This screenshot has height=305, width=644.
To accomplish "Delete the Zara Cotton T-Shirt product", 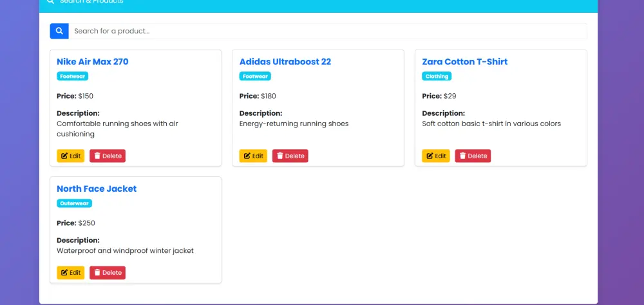I will 473,156.
